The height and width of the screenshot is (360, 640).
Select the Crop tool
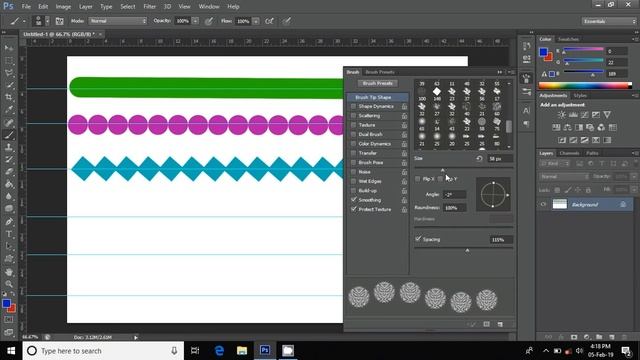point(9,97)
